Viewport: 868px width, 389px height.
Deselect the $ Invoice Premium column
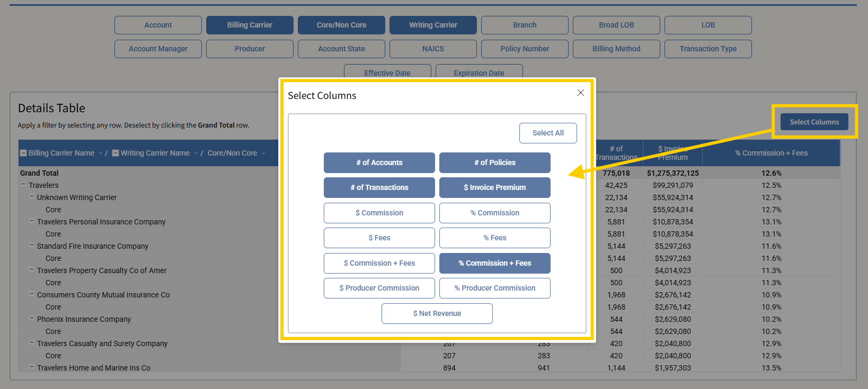(495, 187)
